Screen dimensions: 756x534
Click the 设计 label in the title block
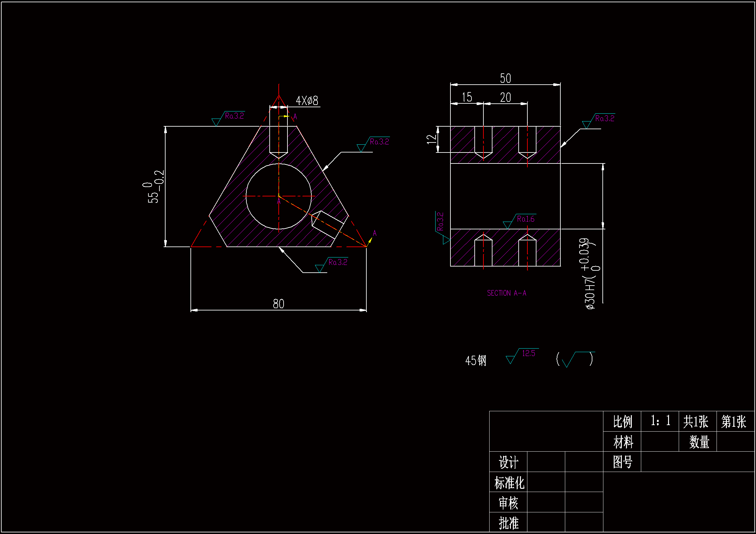tap(508, 462)
